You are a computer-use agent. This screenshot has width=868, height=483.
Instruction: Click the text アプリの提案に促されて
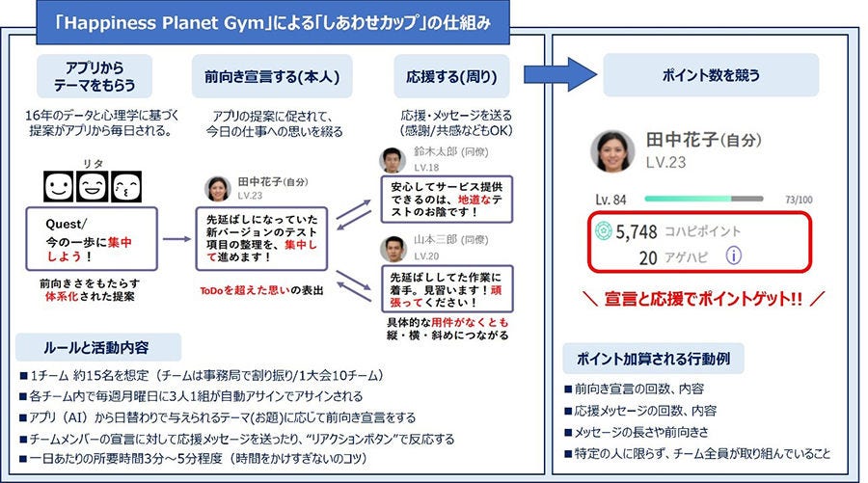point(272,117)
